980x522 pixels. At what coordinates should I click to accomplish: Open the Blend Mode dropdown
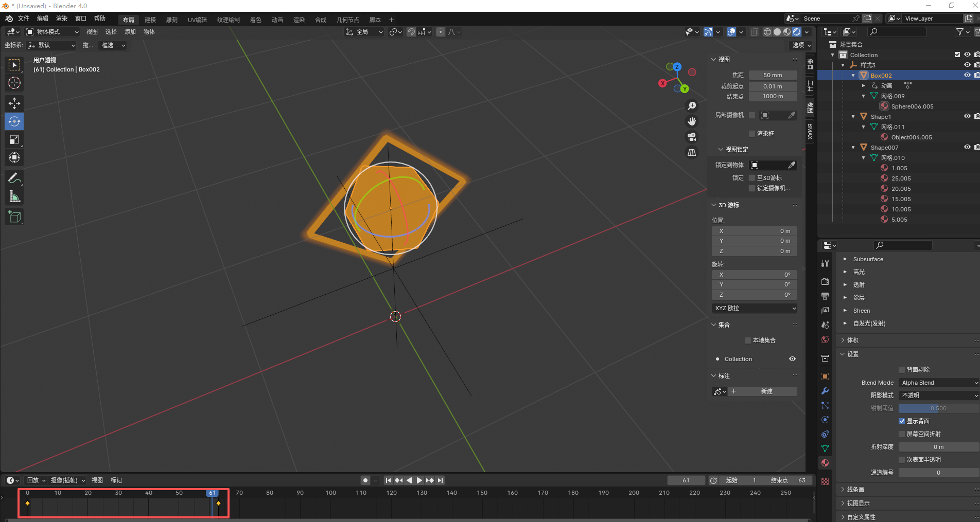coord(939,383)
